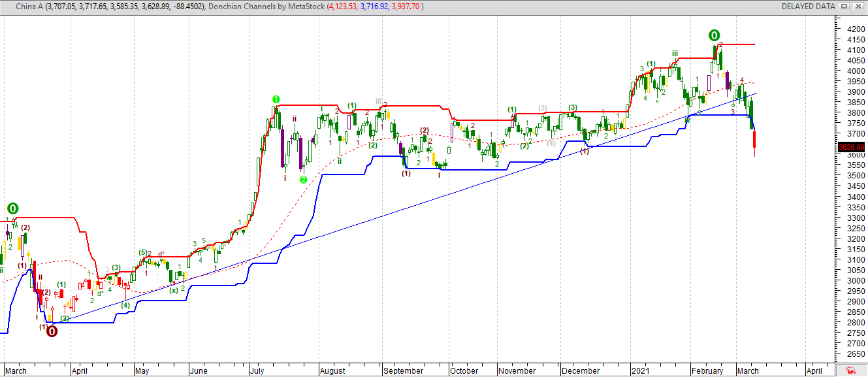
Task: Click the blue 3,716.92 lower channel value
Action: click(374, 6)
